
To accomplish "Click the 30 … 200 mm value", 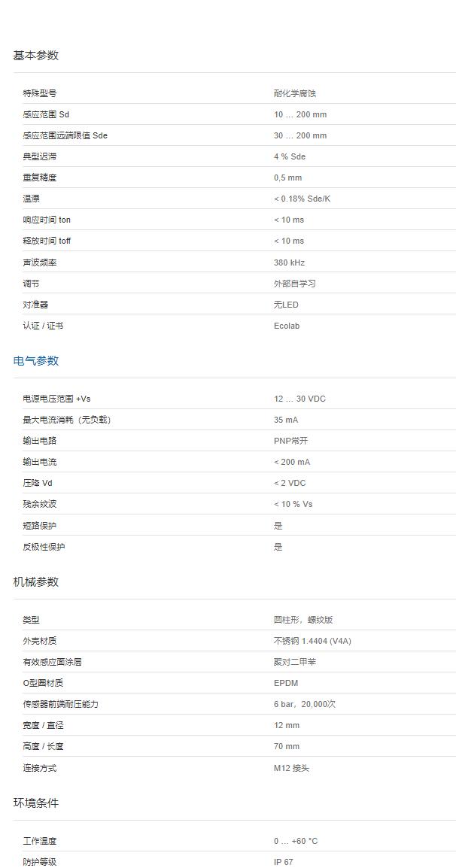I will pyautogui.click(x=299, y=135).
